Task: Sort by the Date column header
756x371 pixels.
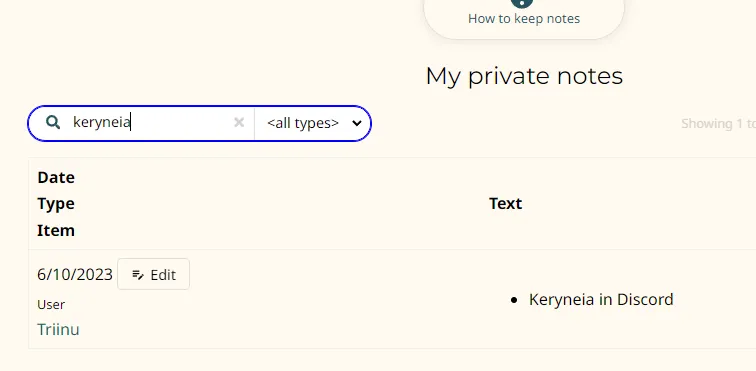Action: point(56,178)
